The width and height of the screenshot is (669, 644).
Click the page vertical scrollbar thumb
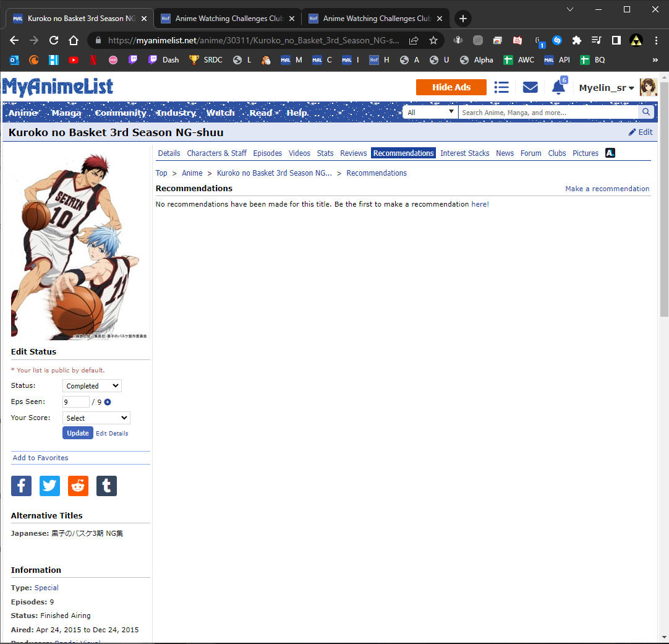point(664,199)
